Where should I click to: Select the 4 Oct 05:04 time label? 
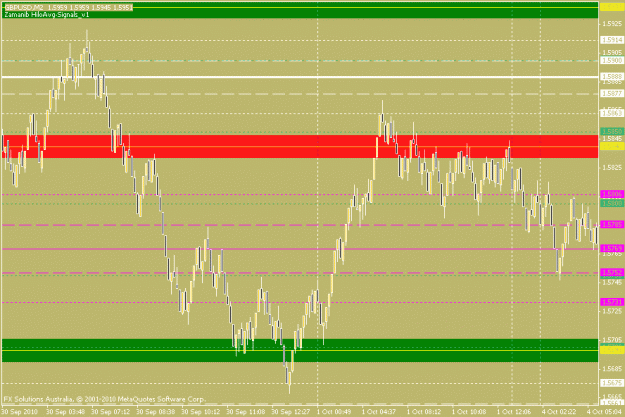click(x=605, y=411)
